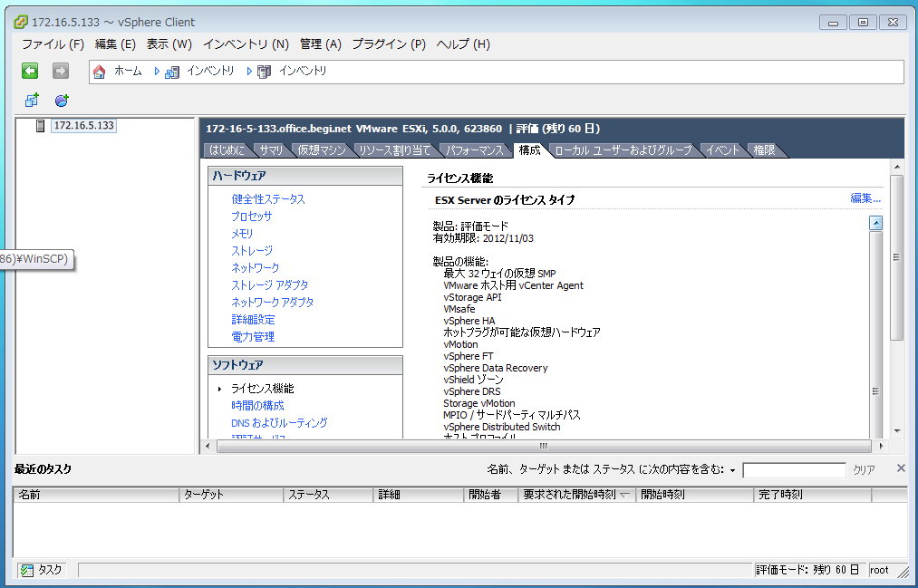
Task: Switch to the イベント tab
Action: tap(722, 150)
